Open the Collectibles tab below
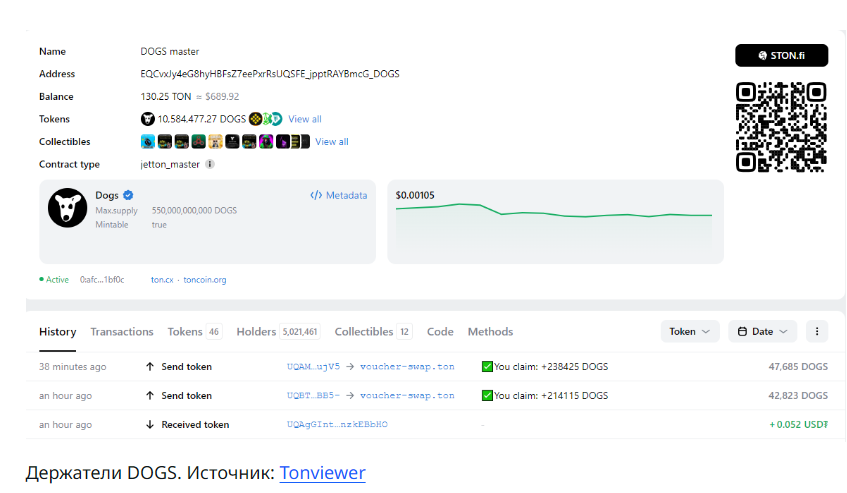This screenshot has height=493, width=847. pos(373,332)
